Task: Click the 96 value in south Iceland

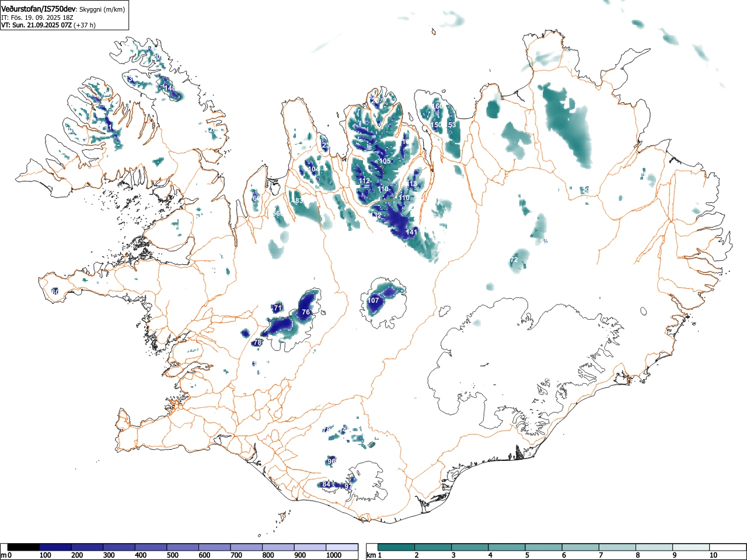Action: pyautogui.click(x=331, y=461)
